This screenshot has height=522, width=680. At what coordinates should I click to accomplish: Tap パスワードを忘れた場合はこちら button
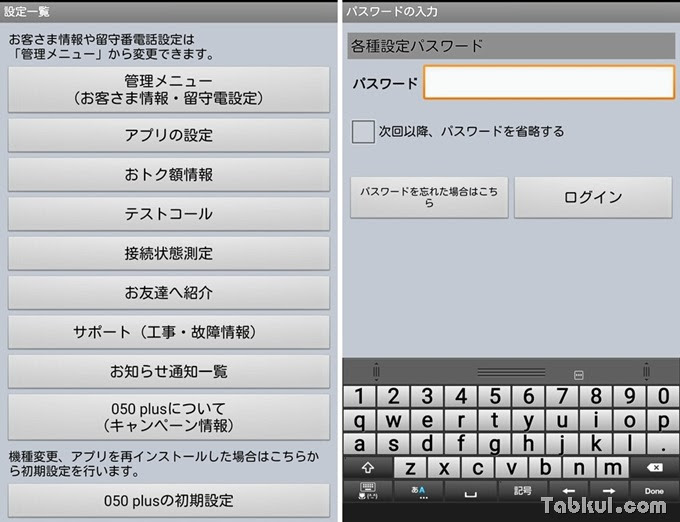[429, 197]
